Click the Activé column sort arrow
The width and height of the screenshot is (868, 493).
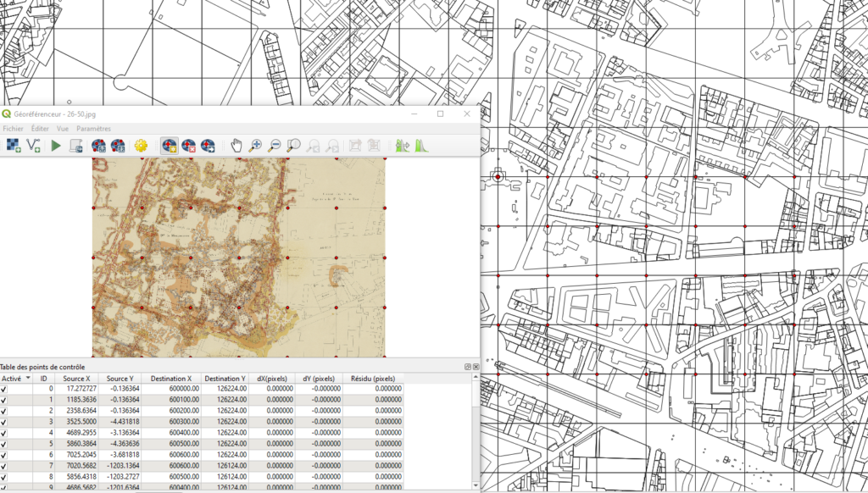coord(28,379)
